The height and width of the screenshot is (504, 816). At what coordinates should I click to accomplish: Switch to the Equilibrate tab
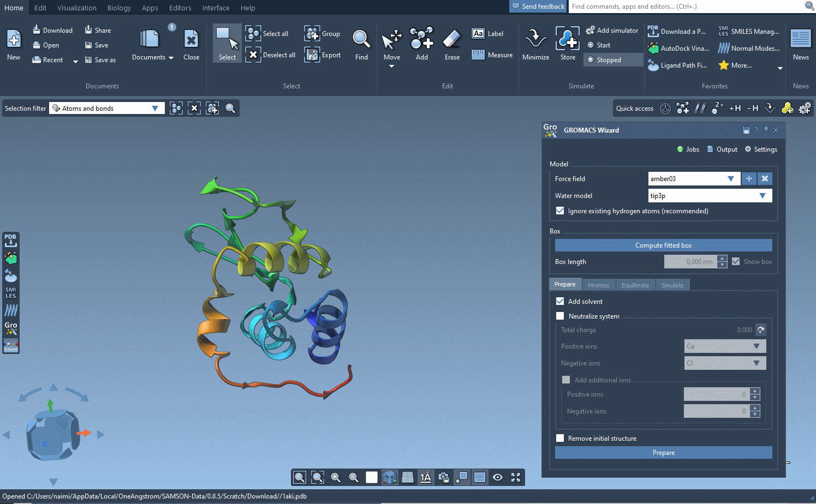[x=635, y=285]
